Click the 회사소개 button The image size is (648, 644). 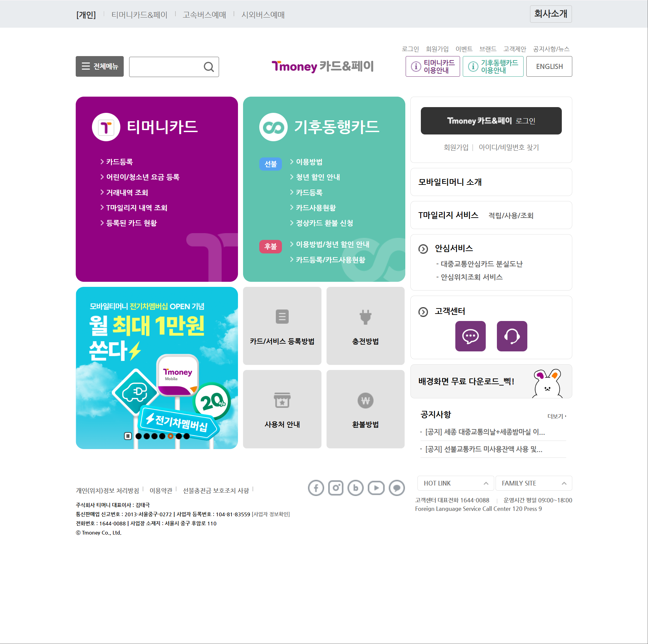click(551, 14)
